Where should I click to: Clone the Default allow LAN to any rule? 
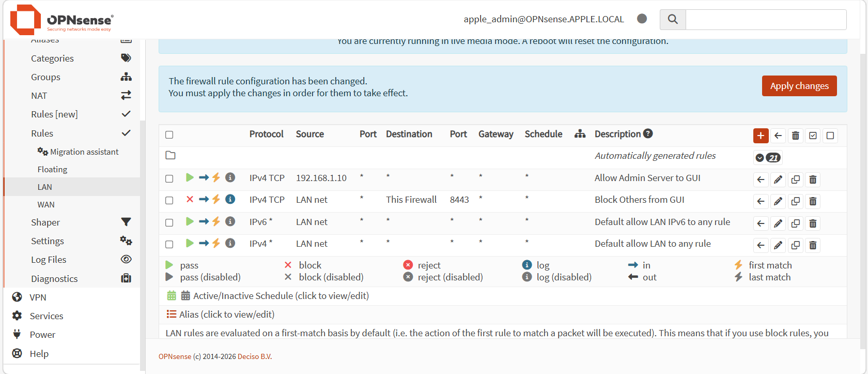tap(796, 245)
